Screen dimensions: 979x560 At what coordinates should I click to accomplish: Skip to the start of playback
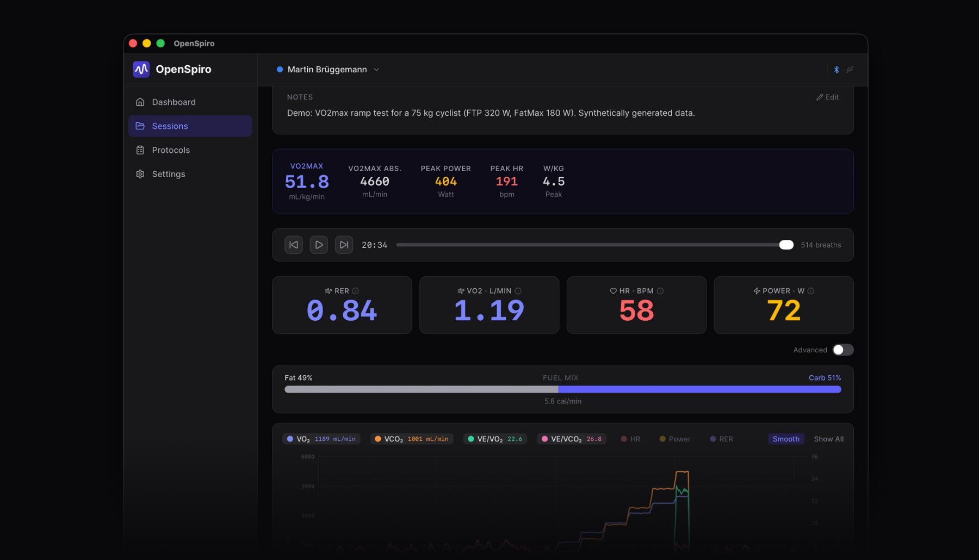coord(294,245)
